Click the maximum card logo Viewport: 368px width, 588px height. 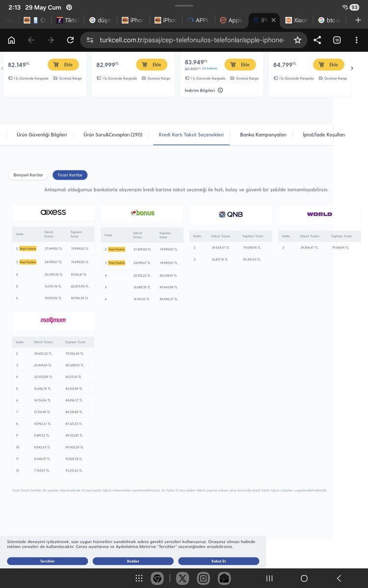53,320
